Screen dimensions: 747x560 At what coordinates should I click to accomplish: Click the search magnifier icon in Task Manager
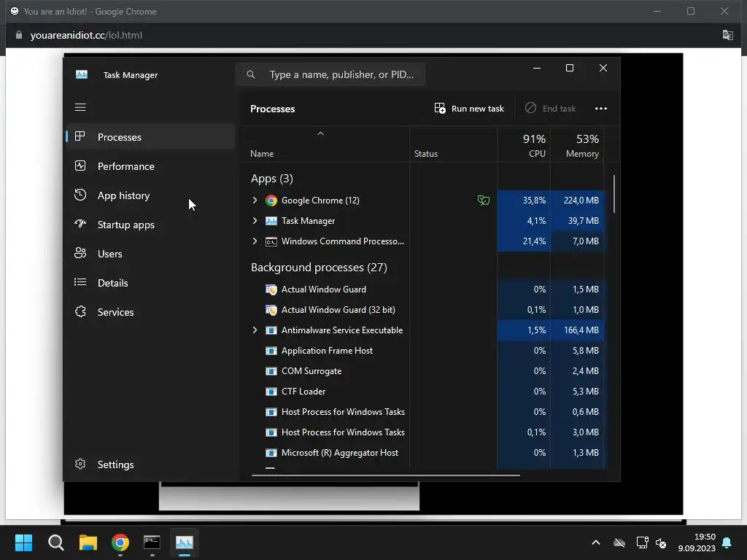[251, 74]
